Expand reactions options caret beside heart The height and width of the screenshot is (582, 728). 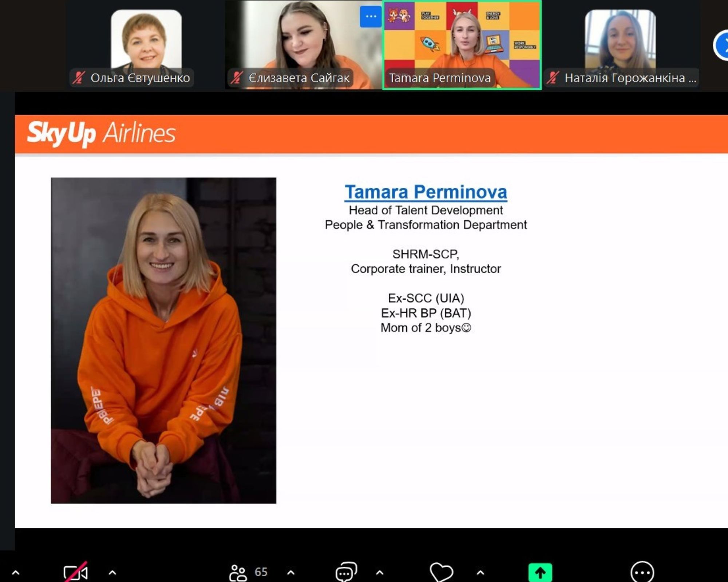click(480, 573)
